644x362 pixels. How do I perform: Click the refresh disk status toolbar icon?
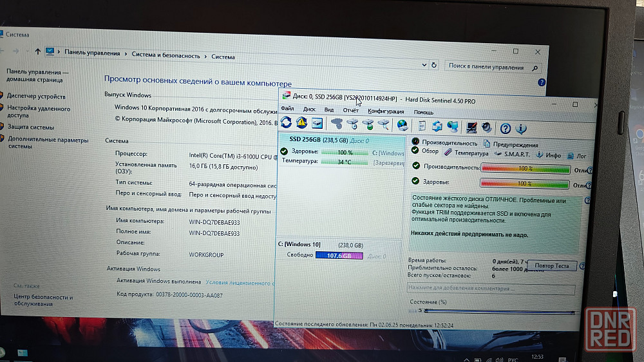(x=287, y=122)
